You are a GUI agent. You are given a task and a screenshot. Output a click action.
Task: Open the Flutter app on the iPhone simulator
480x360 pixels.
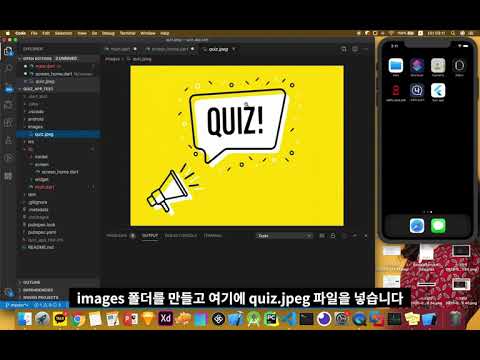coord(438,90)
